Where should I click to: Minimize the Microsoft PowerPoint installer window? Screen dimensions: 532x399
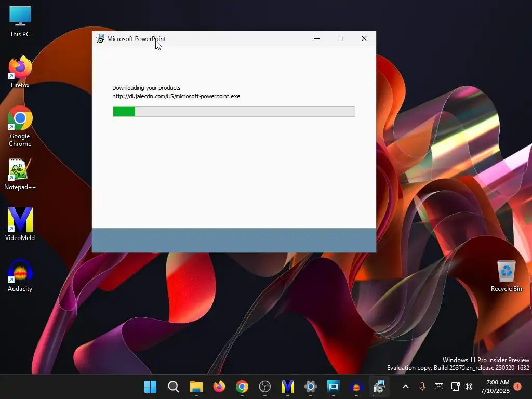[317, 38]
